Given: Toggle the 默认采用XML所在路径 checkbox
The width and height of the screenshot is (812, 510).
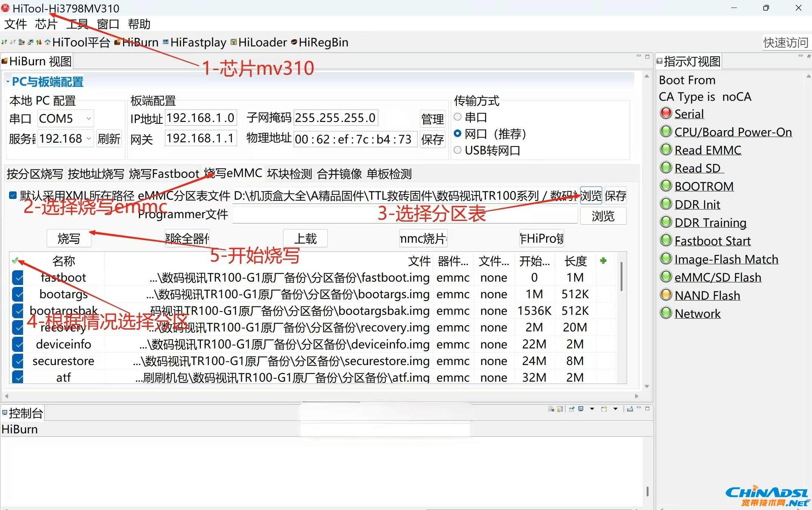Looking at the screenshot, I should click(13, 195).
